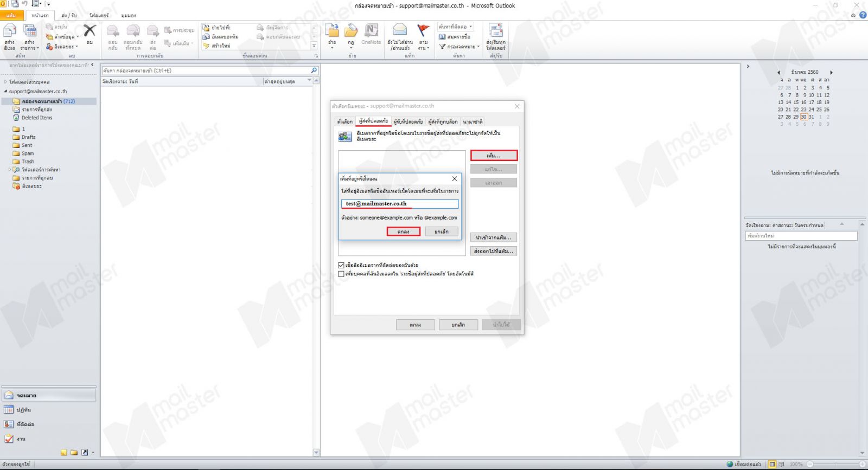This screenshot has height=470, width=868.
Task: Open Mail (จดหมาย) in navigation pane
Action: click(x=49, y=395)
